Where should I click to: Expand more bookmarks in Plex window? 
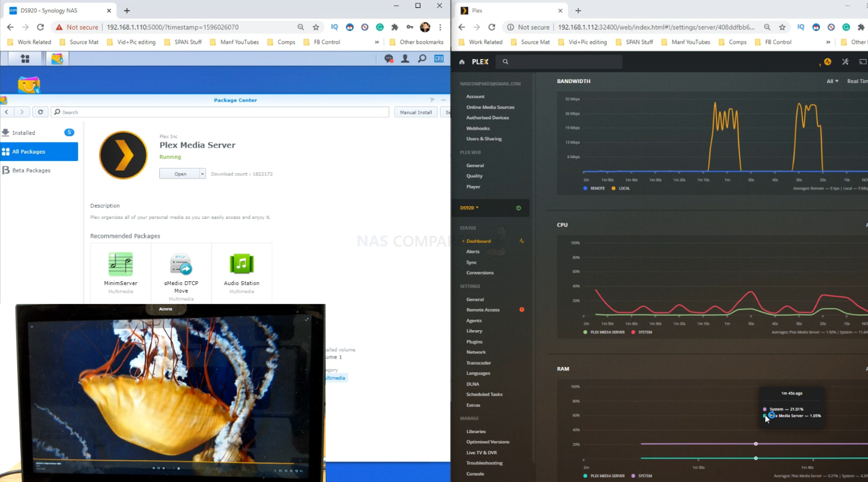[828, 42]
